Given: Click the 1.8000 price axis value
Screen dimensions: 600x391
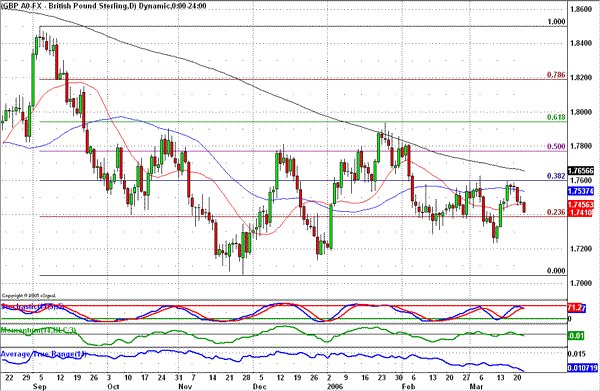Looking at the screenshot, I should point(581,112).
